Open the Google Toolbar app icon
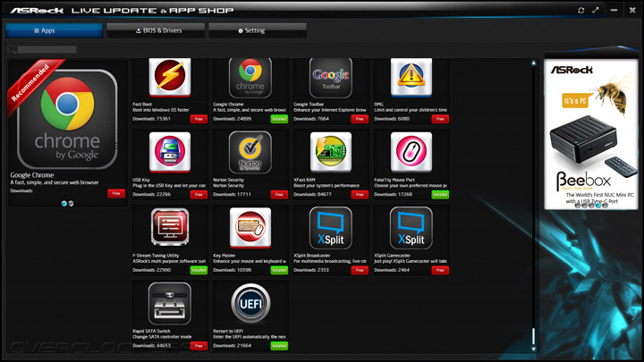Screen dimensions: 644x362 click(331, 78)
